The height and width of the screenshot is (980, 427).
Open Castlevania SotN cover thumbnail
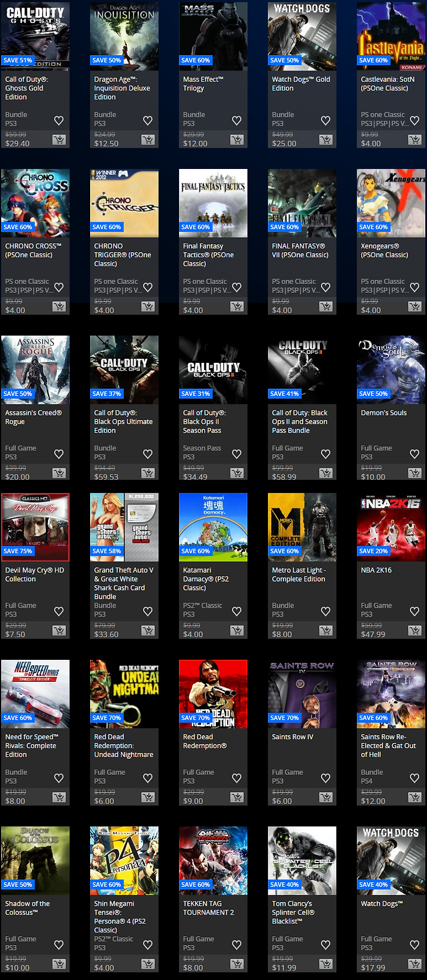[391, 36]
